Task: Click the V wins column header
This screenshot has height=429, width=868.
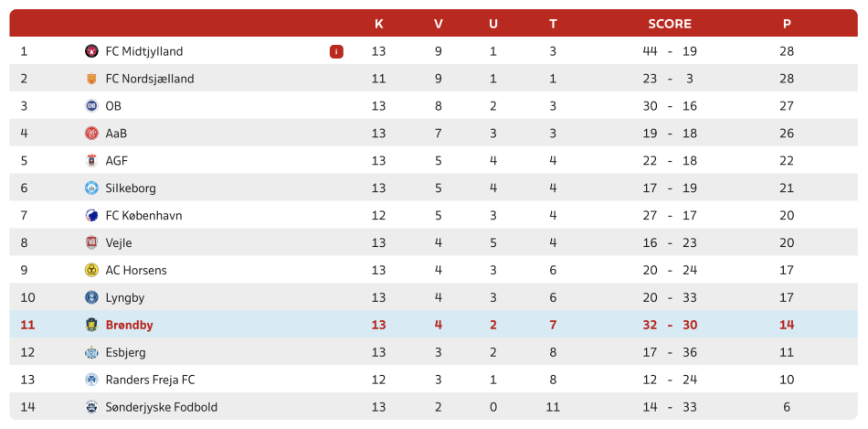Action: [439, 24]
